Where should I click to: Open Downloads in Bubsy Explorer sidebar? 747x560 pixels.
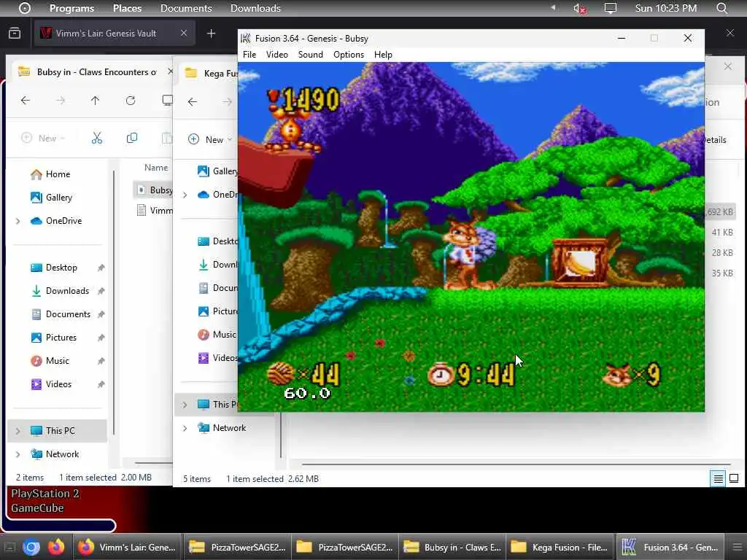click(67, 291)
